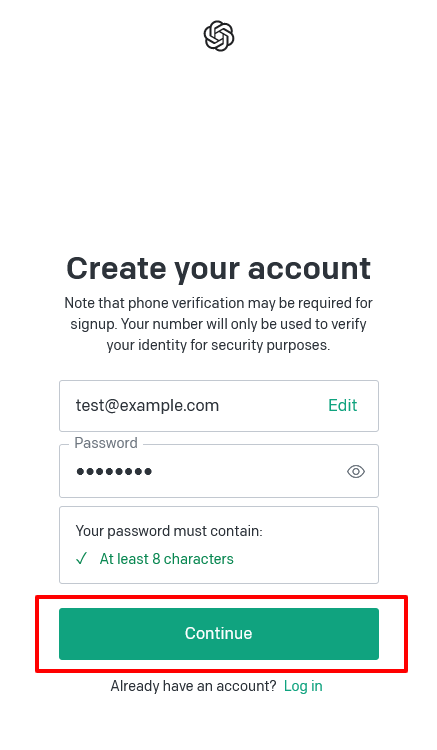Click the OpenAI logo at top
437x750 pixels.
click(218, 36)
